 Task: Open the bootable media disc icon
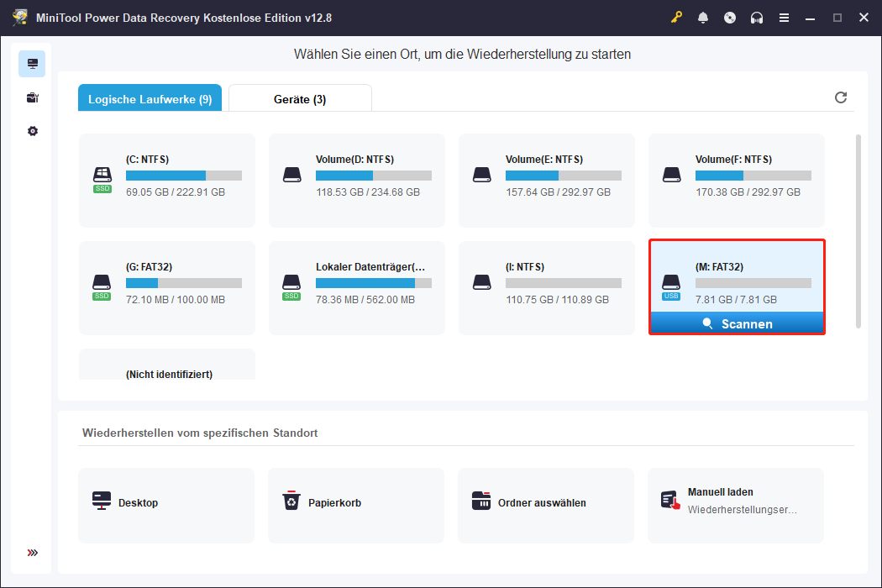730,17
